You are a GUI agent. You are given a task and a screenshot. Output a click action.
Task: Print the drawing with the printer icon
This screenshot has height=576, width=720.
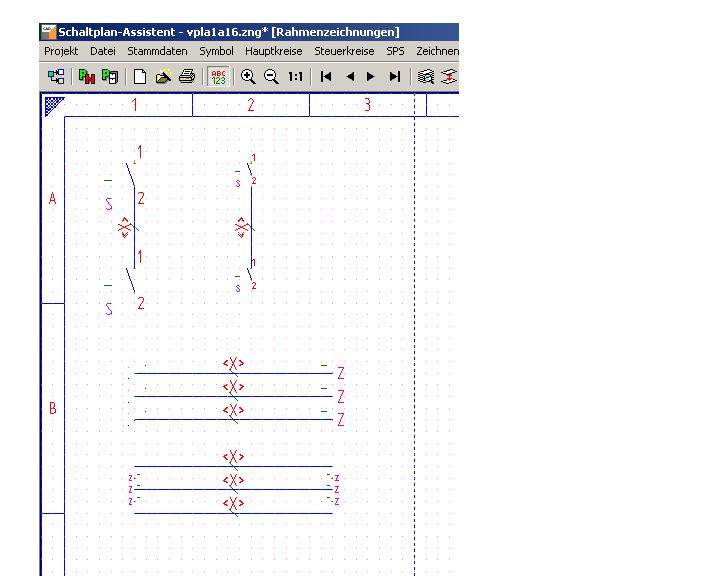[x=187, y=76]
